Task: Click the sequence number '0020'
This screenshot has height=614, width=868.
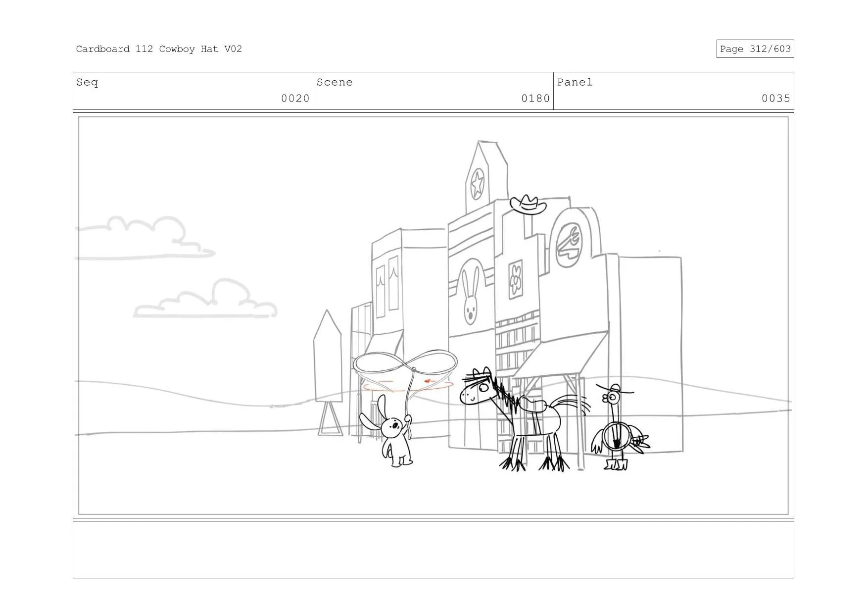Action: (x=295, y=99)
